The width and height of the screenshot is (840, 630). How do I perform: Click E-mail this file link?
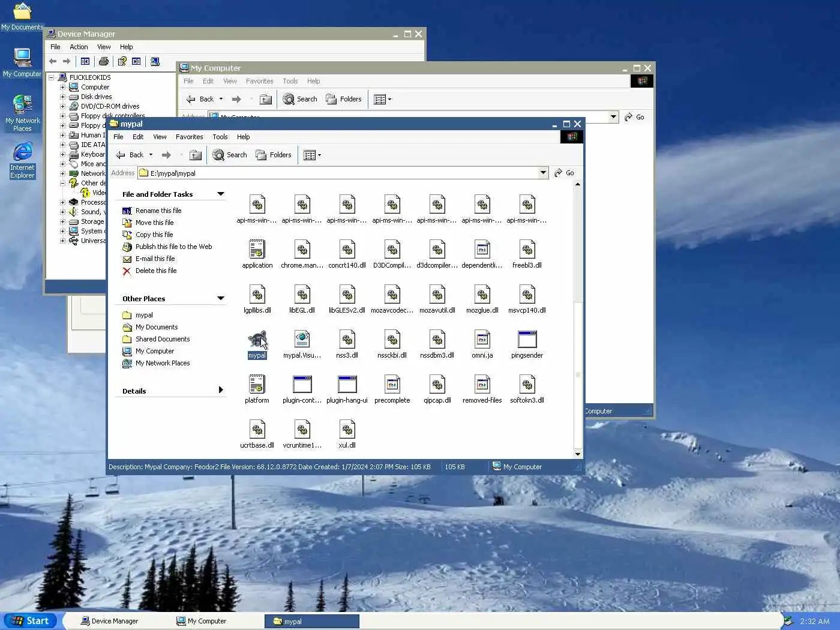(x=155, y=259)
